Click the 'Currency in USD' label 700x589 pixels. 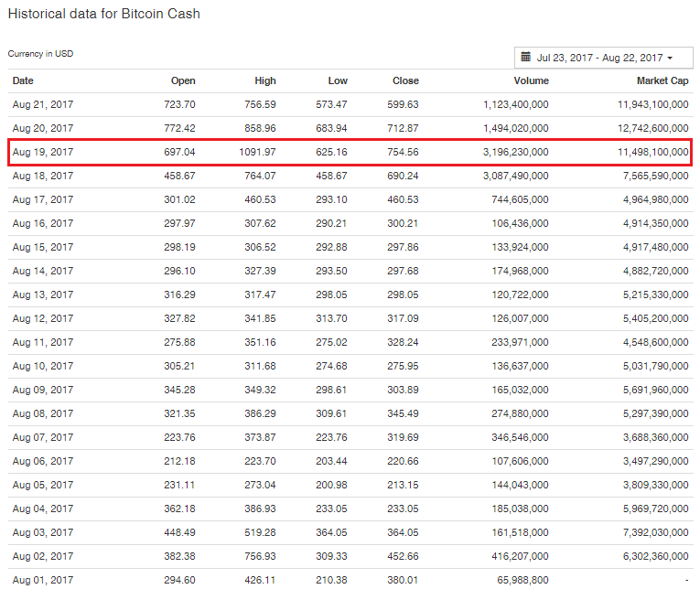pyautogui.click(x=40, y=54)
